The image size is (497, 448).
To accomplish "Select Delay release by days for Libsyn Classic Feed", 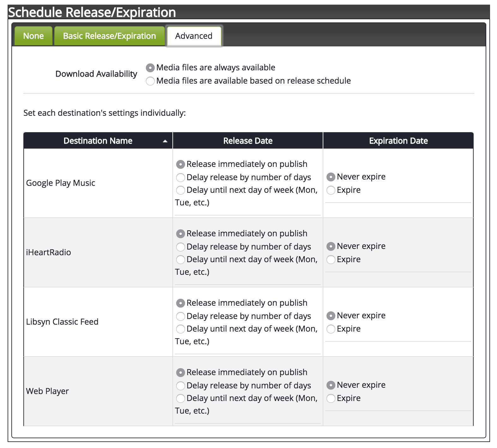I will coord(181,316).
